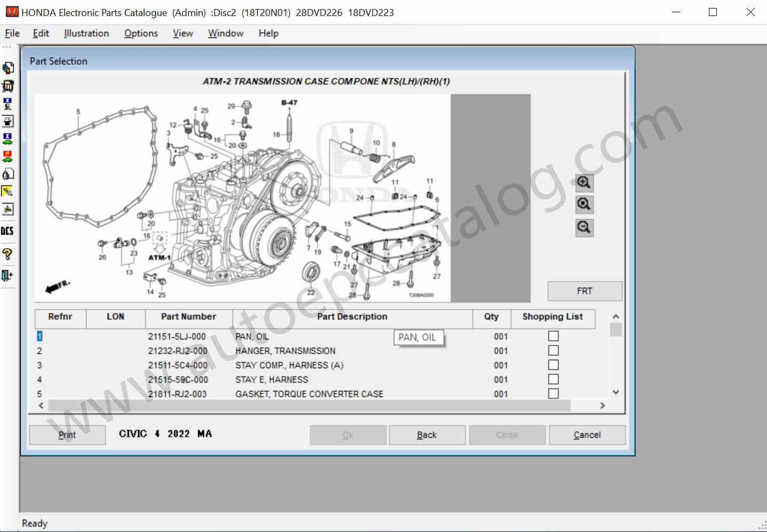Image resolution: width=767 pixels, height=532 pixels.
Task: Open the File menu
Action: [12, 33]
